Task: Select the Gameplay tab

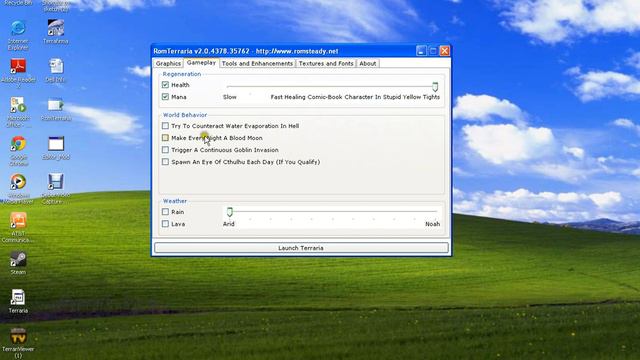Action: coord(201,63)
